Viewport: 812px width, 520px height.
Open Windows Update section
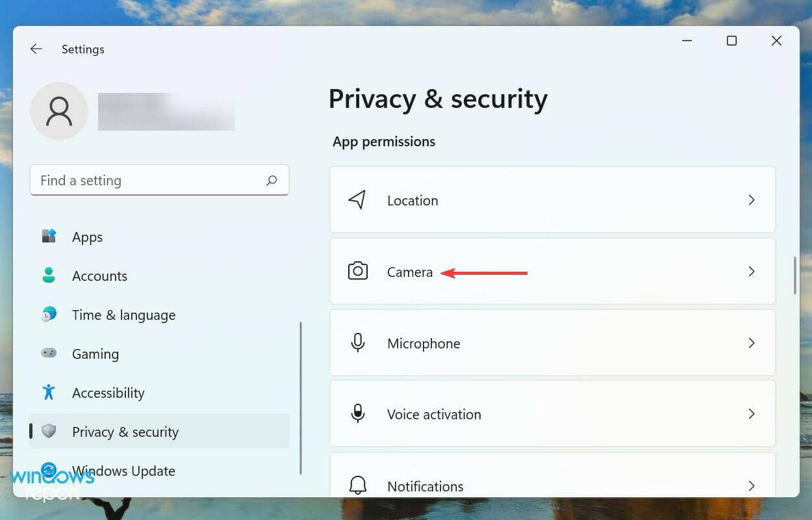coord(123,471)
